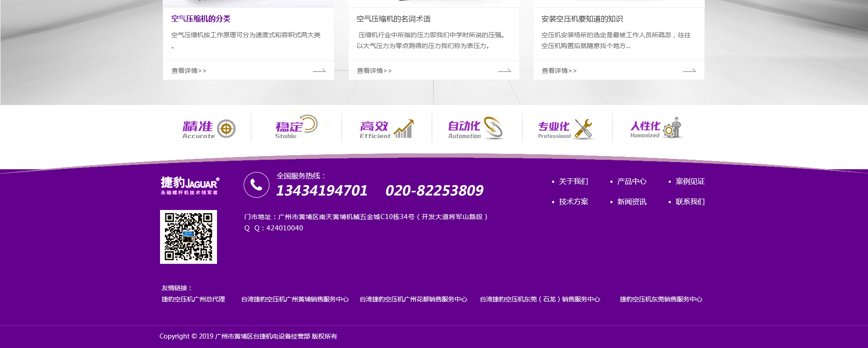Go to 案例见证 footer link

click(x=690, y=181)
